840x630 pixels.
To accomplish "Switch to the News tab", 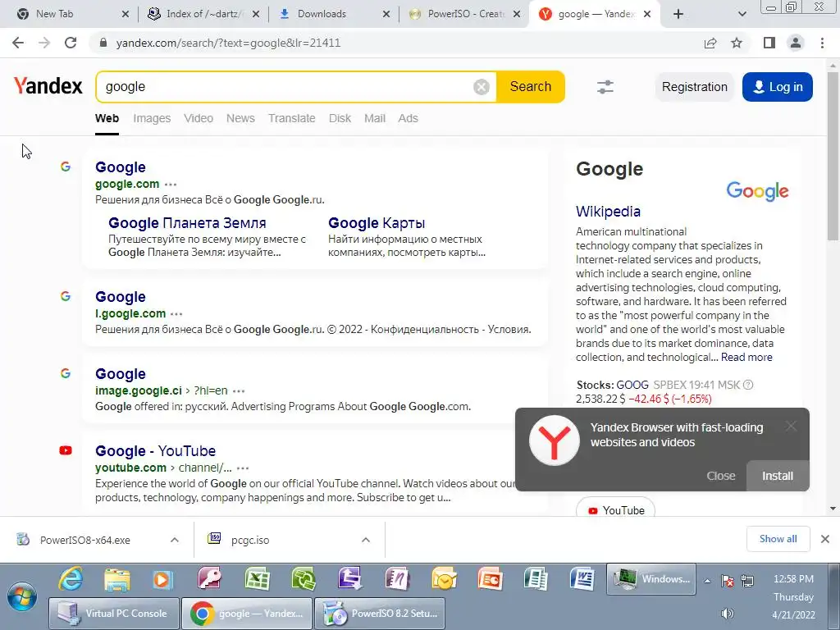I will [240, 118].
